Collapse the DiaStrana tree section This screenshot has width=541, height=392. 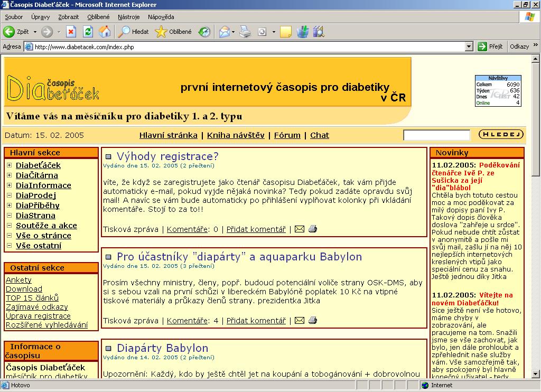[x=10, y=216]
